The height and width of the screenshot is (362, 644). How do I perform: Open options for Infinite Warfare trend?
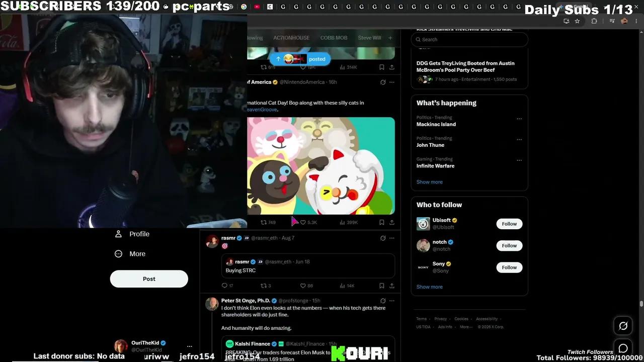point(519,160)
